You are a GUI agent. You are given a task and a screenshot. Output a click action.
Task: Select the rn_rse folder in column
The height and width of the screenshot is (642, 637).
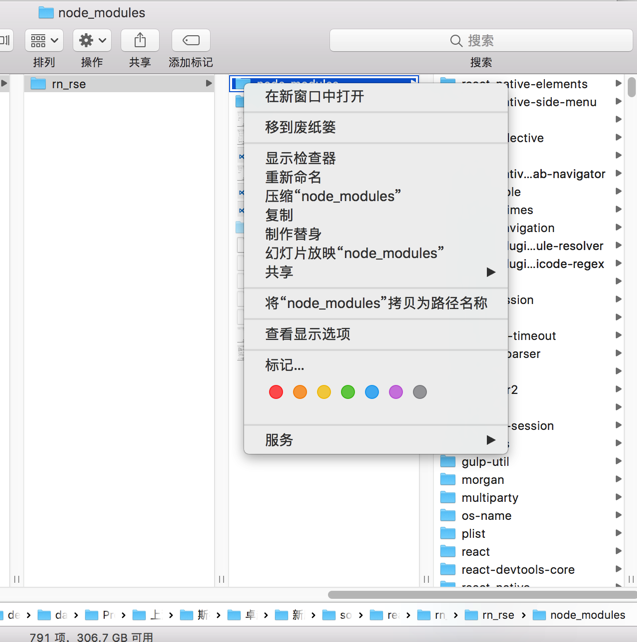(x=68, y=84)
